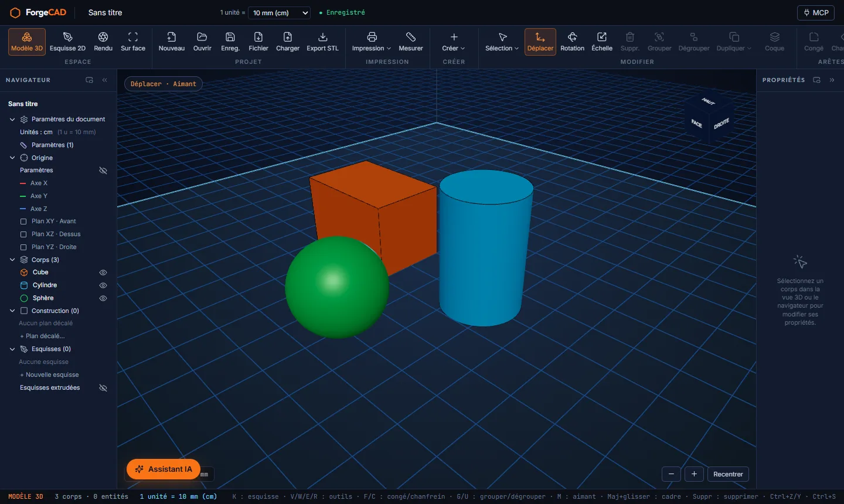Screen dimensions: 844x504
Task: Collapse the Origine tree node
Action: [x=12, y=158]
